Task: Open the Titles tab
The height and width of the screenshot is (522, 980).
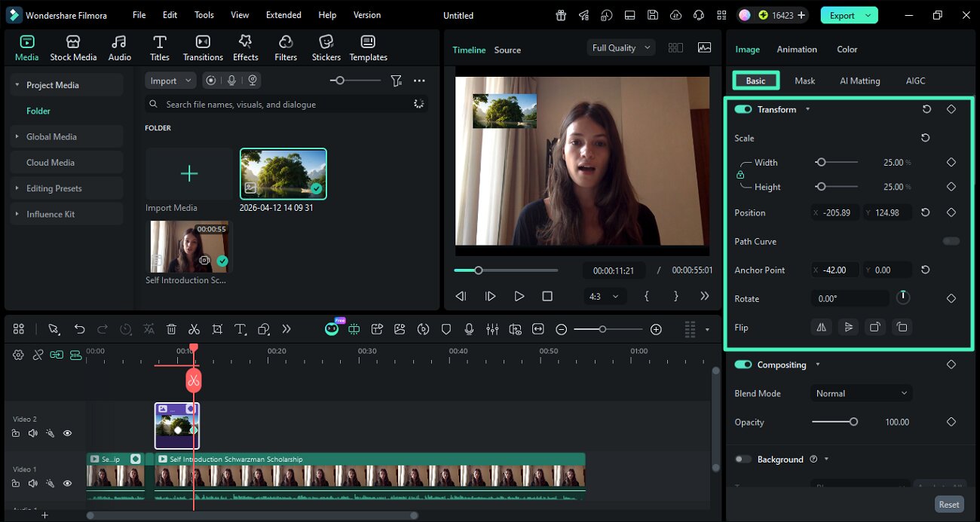Action: point(159,48)
